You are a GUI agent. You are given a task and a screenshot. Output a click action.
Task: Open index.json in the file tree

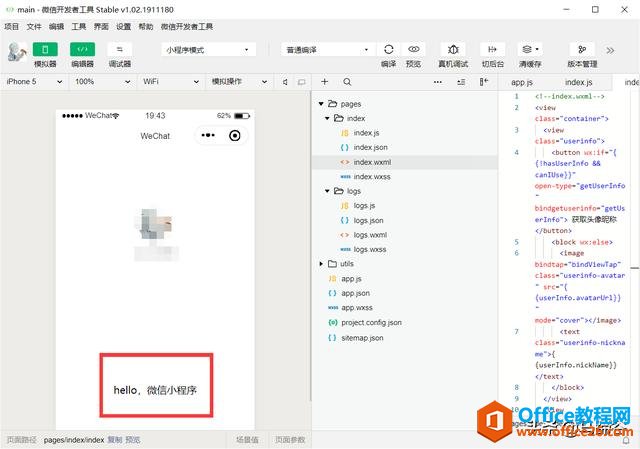click(x=370, y=147)
